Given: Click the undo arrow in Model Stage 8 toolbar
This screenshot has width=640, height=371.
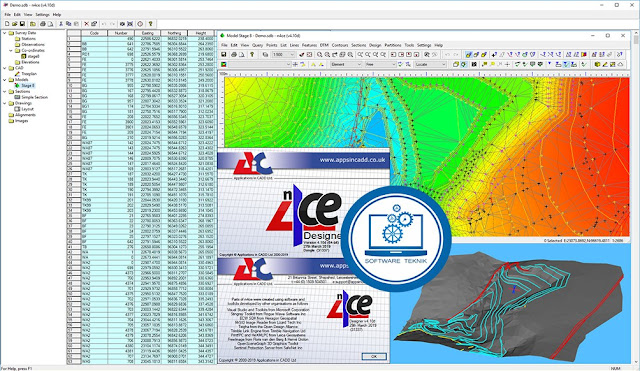Looking at the screenshot, I should pyautogui.click(x=447, y=54).
